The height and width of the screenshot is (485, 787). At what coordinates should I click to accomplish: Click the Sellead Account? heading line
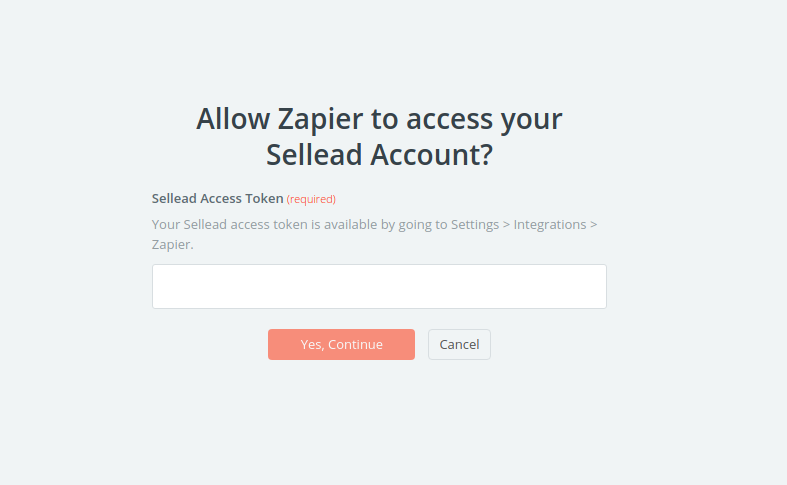(379, 155)
